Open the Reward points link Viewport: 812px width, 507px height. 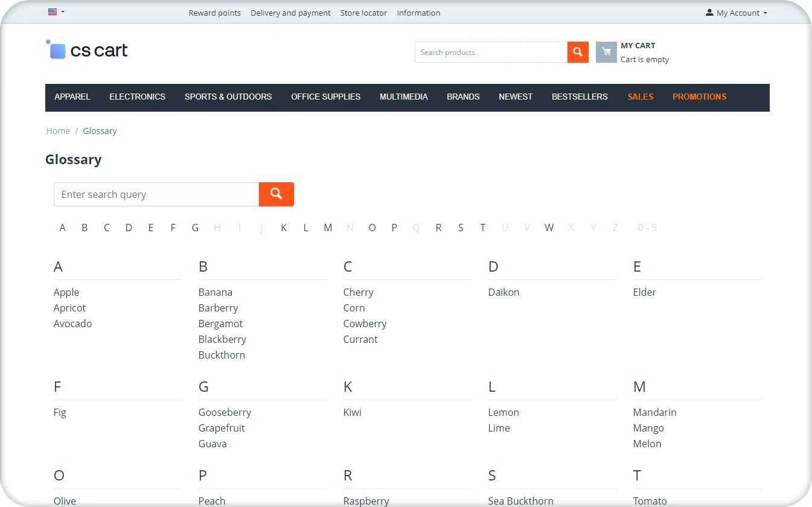[214, 13]
